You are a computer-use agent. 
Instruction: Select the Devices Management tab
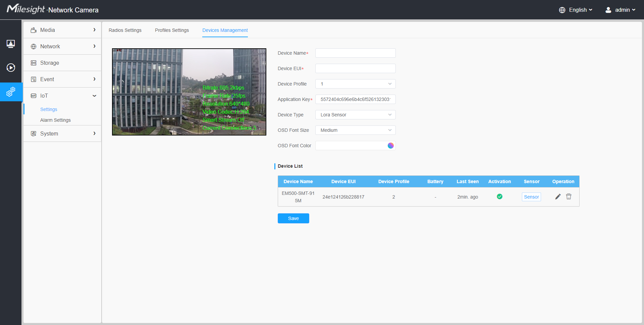click(225, 30)
